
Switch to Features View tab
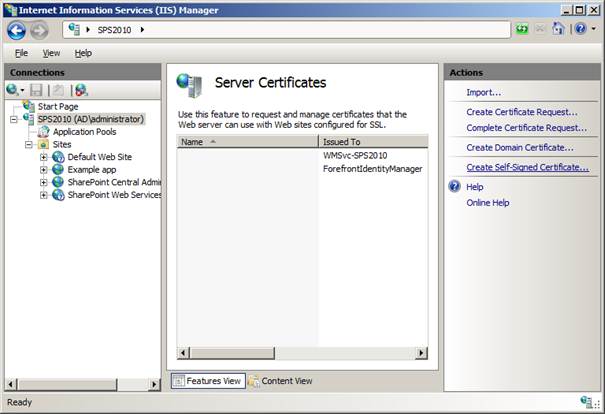pyautogui.click(x=208, y=381)
